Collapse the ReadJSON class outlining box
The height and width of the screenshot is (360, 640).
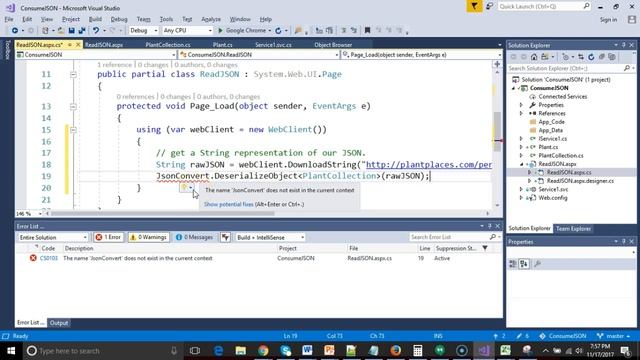point(73,74)
